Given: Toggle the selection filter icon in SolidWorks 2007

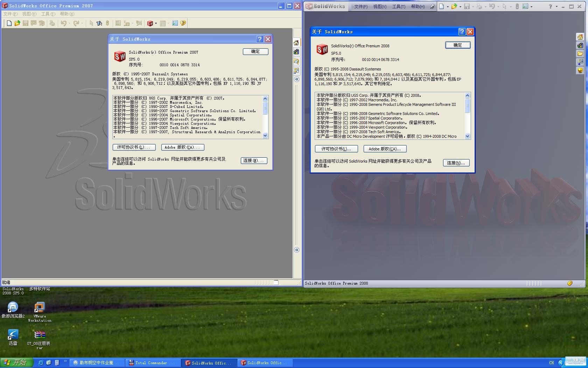Looking at the screenshot, I should (x=99, y=23).
